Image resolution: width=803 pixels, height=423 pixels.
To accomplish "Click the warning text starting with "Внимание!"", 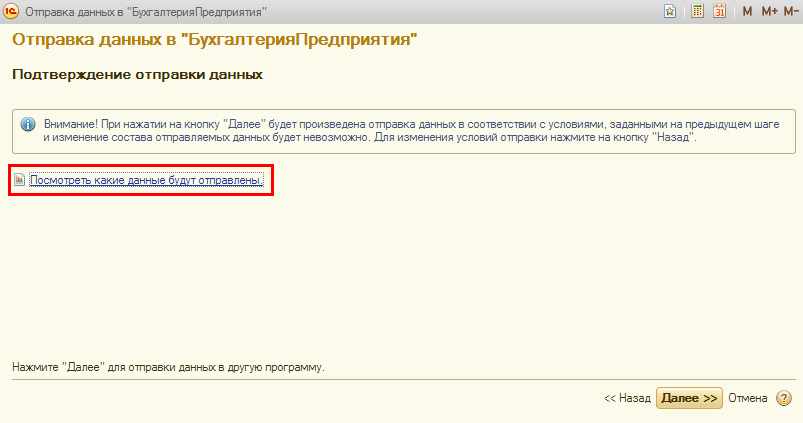I will (x=411, y=131).
